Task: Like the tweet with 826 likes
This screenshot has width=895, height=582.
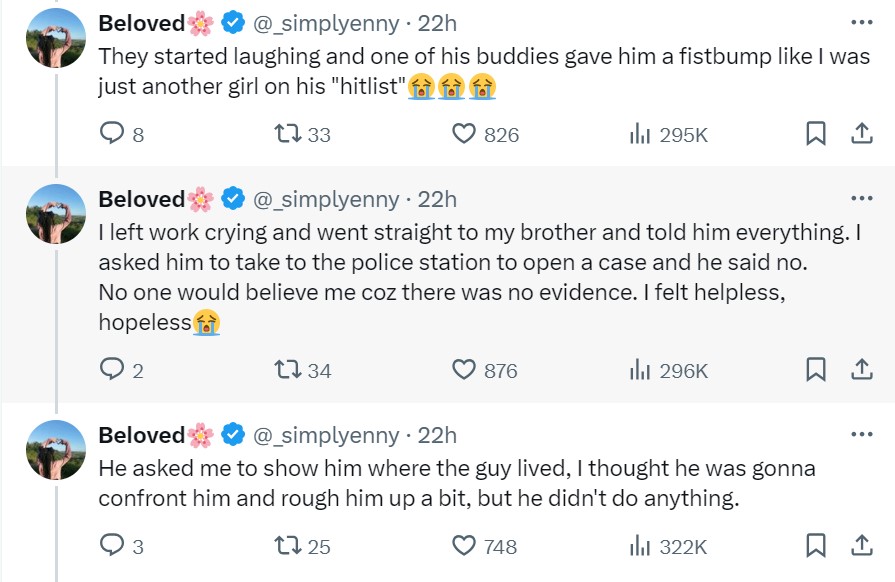Action: pyautogui.click(x=463, y=134)
